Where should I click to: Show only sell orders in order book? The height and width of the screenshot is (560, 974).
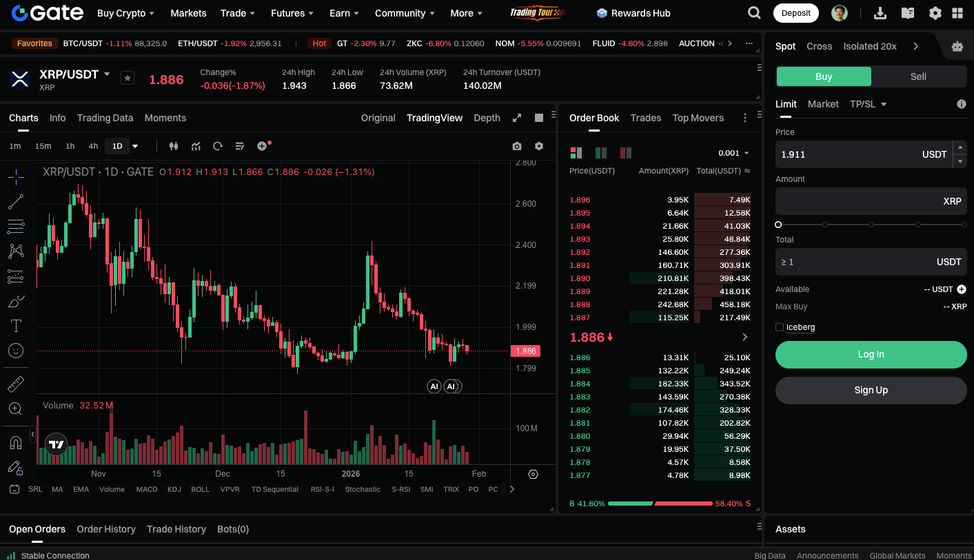(625, 153)
